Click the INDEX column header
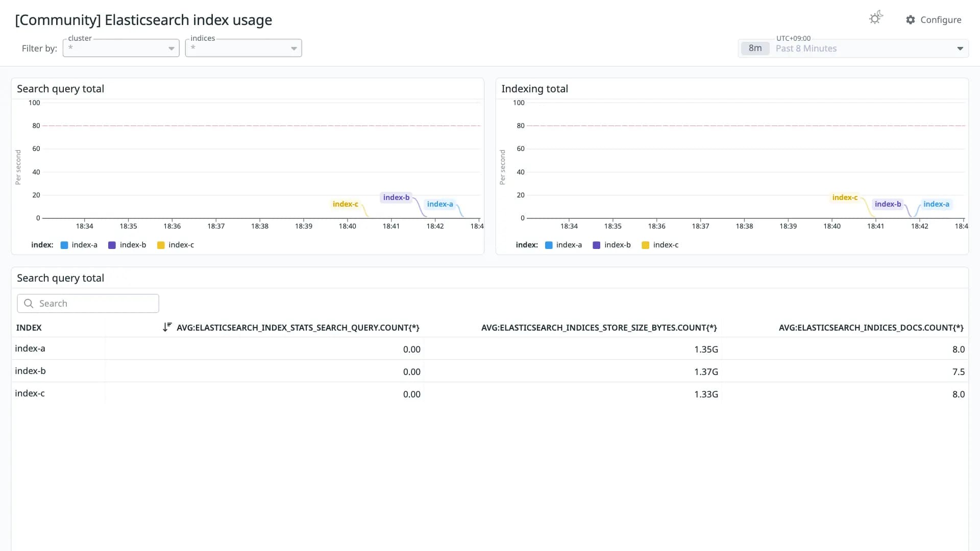This screenshot has height=551, width=980. pyautogui.click(x=29, y=328)
